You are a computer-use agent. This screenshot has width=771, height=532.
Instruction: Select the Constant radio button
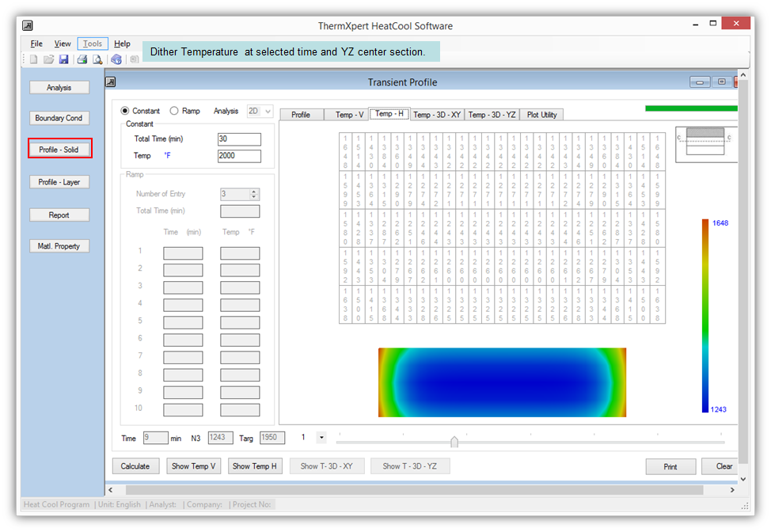[125, 111]
